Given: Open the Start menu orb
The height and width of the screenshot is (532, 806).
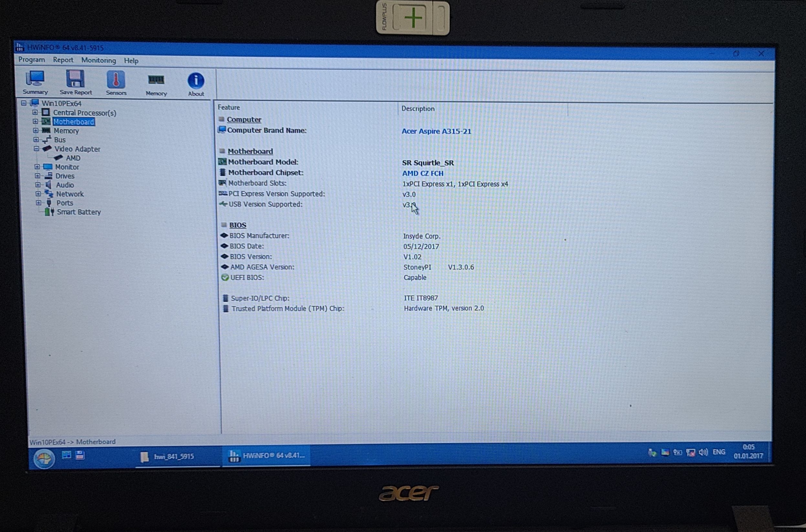Looking at the screenshot, I should coord(44,458).
